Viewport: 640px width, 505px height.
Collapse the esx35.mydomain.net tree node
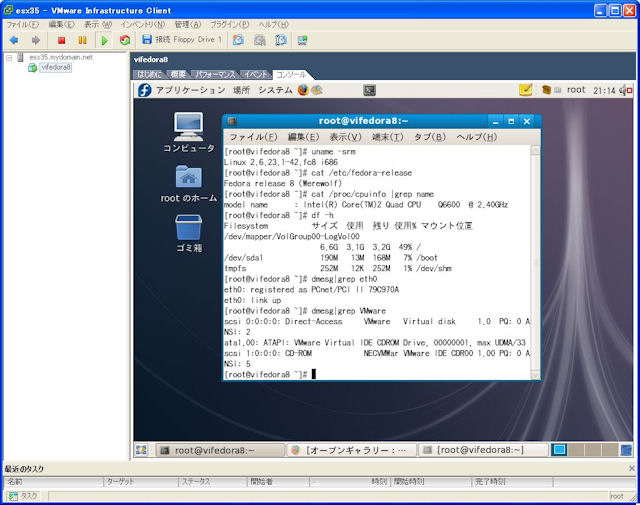(x=9, y=57)
